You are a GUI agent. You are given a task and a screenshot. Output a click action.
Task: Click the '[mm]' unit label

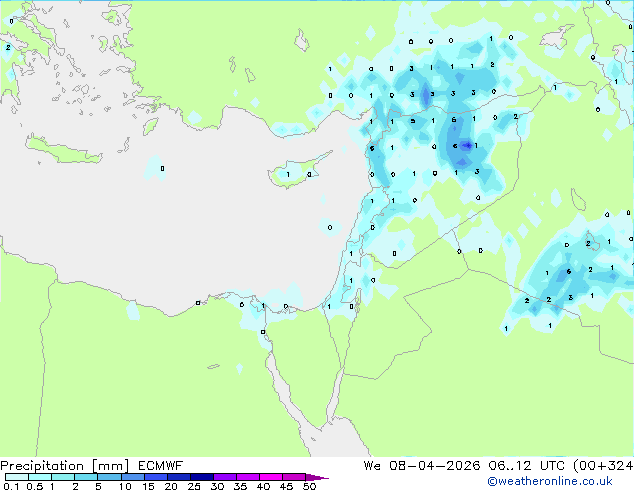click(x=110, y=466)
